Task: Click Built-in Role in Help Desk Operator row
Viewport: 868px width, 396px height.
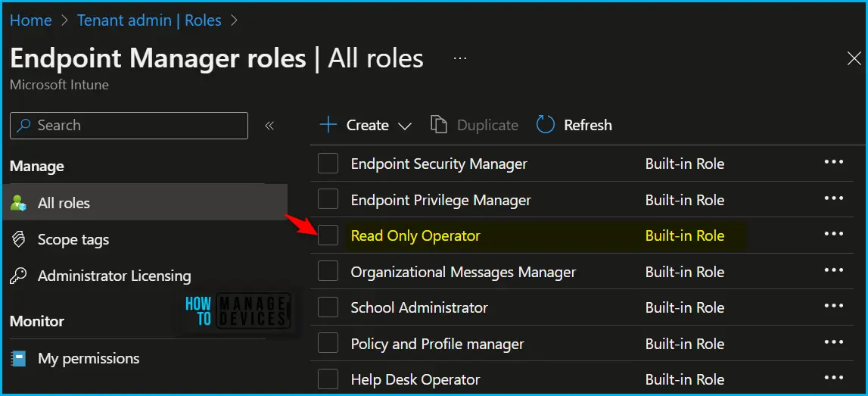Action: tap(685, 380)
